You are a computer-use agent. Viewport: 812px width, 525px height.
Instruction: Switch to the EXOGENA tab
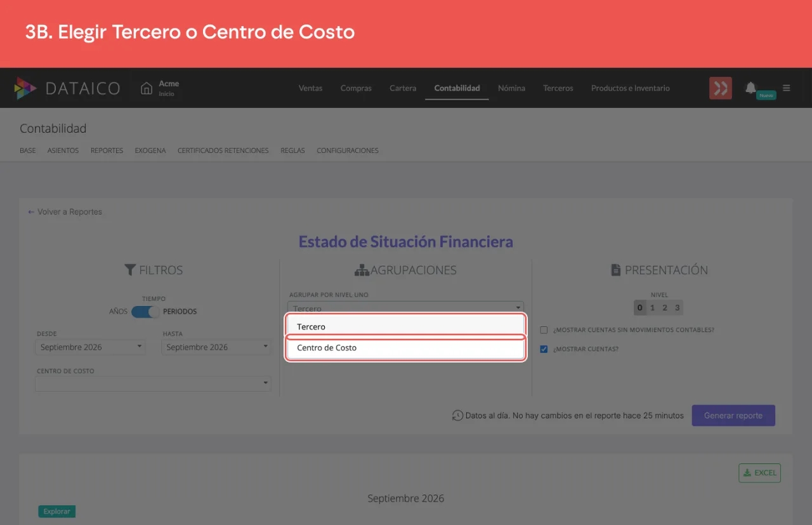pyautogui.click(x=150, y=150)
